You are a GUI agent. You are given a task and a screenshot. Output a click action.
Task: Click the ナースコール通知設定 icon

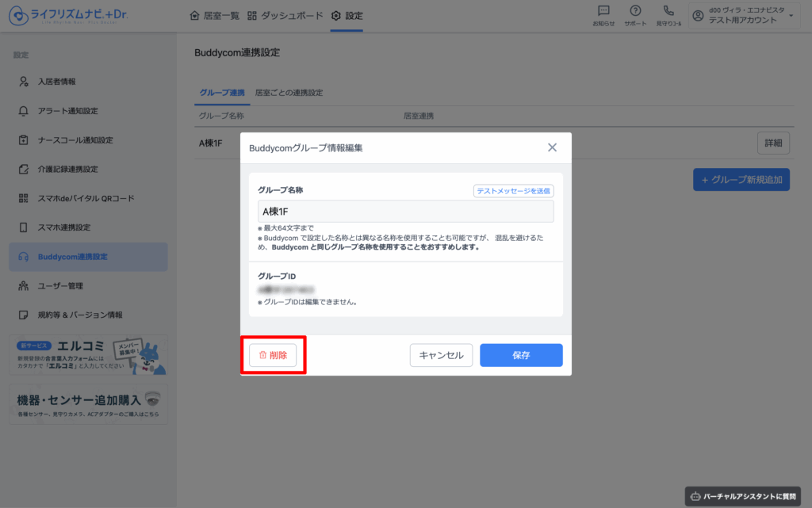[x=23, y=139]
